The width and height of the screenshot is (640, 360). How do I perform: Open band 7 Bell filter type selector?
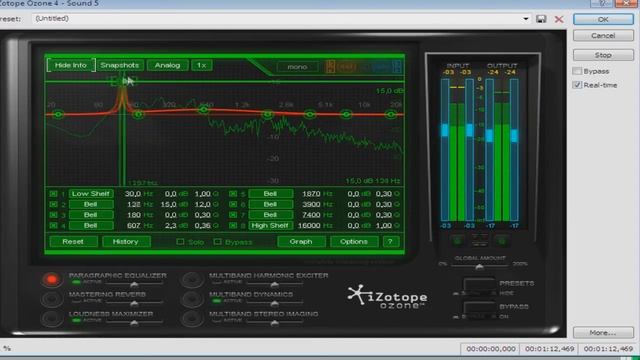[x=270, y=215]
